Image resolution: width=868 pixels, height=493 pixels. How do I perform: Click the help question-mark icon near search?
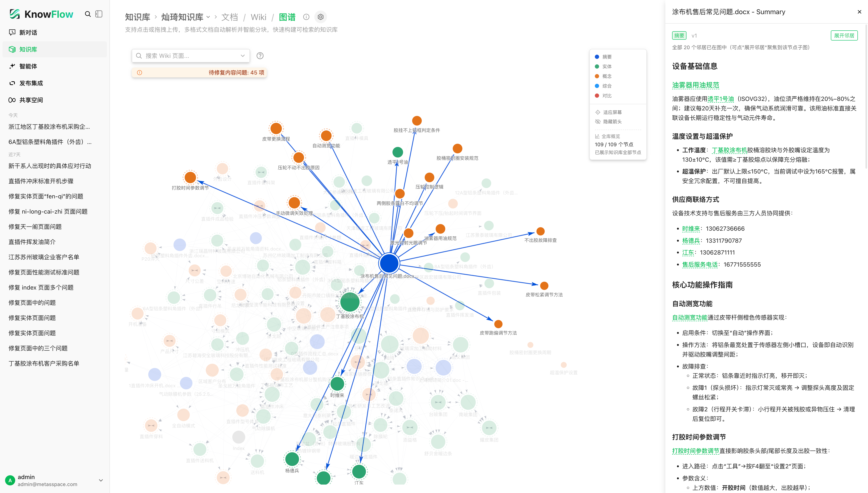tap(260, 56)
